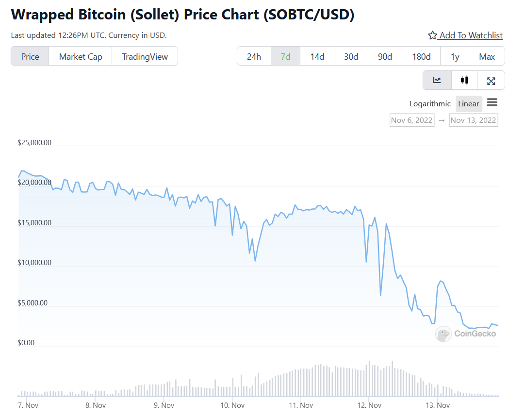
Task: Open the TradingView tab
Action: pyautogui.click(x=145, y=56)
